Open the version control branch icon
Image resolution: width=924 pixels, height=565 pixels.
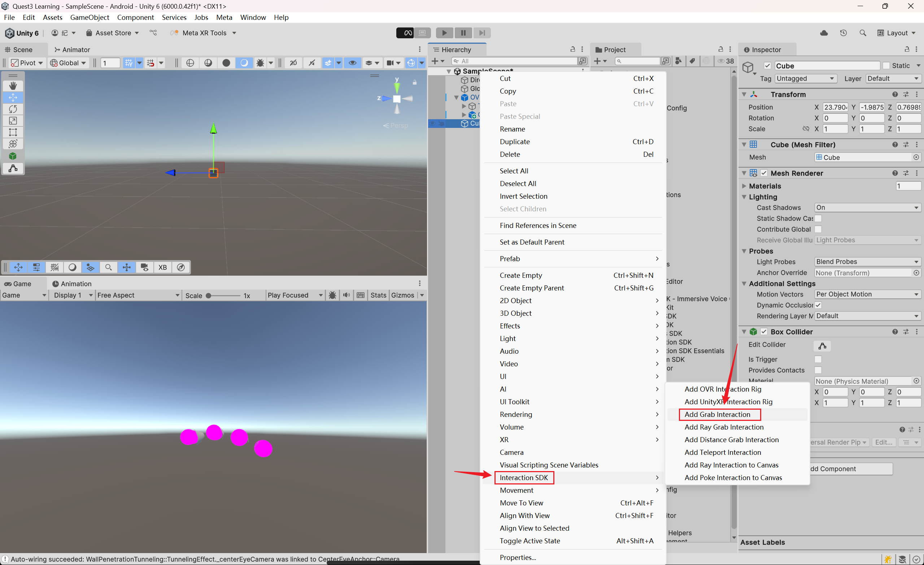pyautogui.click(x=153, y=33)
